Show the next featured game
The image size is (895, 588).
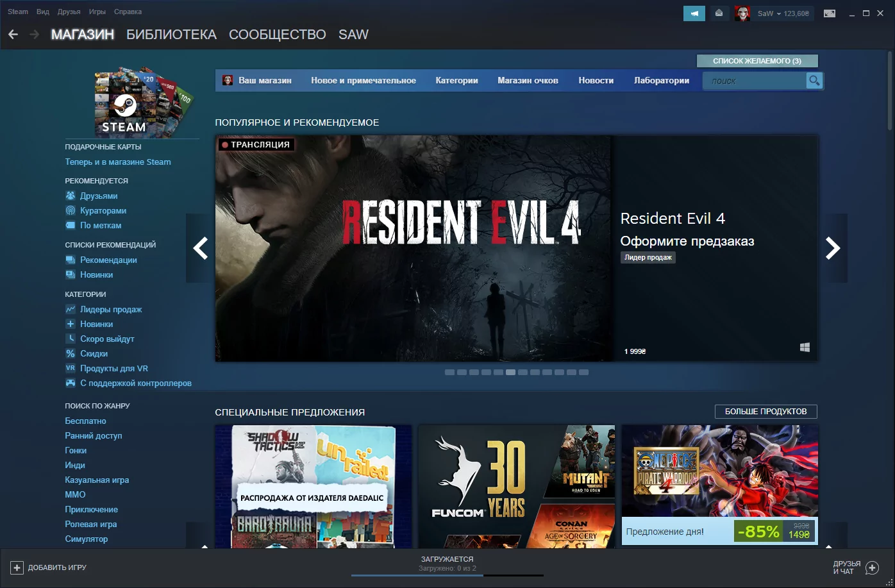[833, 248]
